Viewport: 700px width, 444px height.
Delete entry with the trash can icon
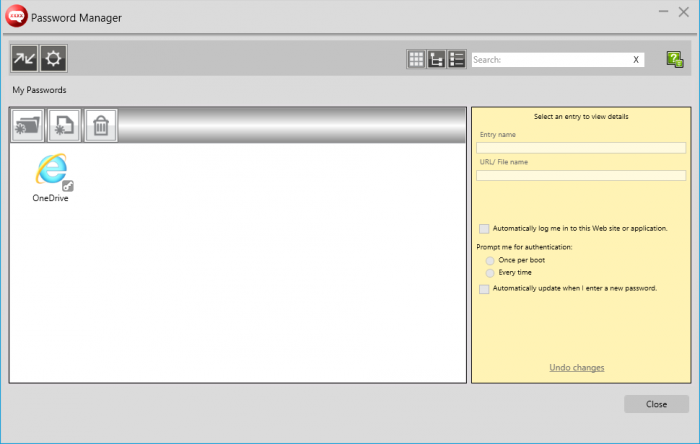pos(101,126)
